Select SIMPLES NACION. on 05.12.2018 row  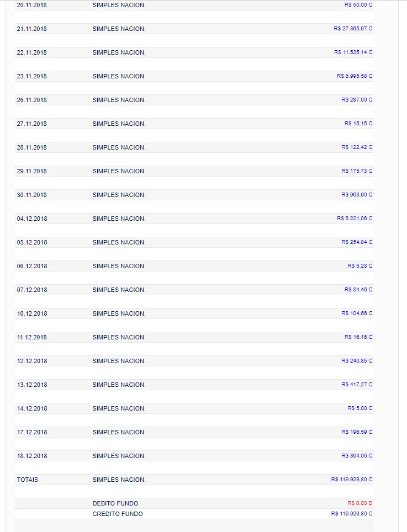pyautogui.click(x=119, y=243)
